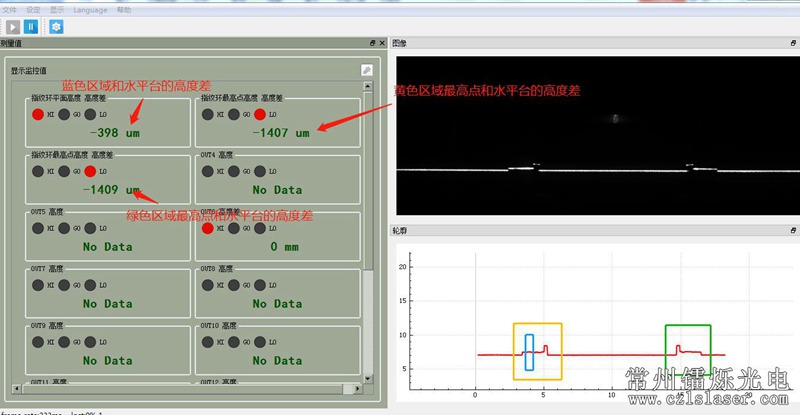Open settings with the blue gear icon
Screen dimensions: 800x415
[x=56, y=26]
